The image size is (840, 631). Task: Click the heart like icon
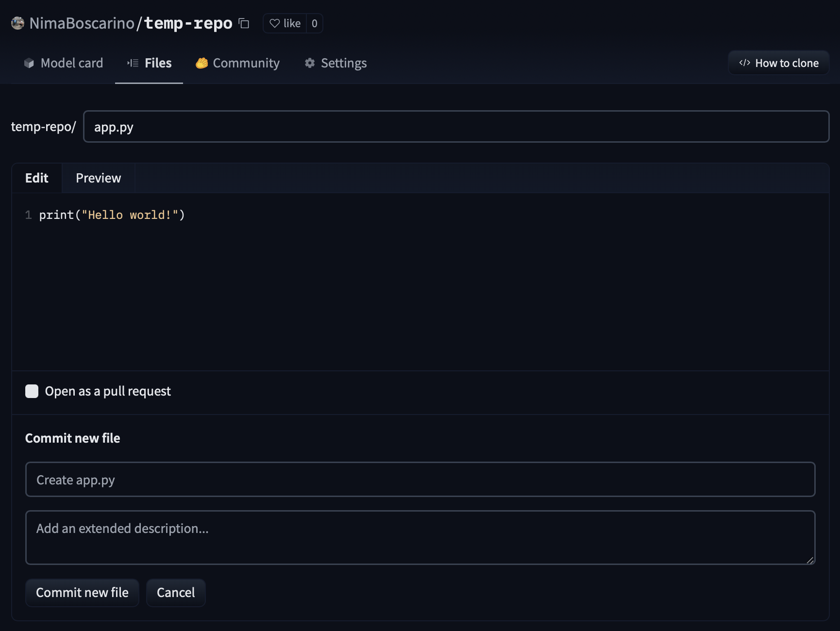tap(275, 23)
